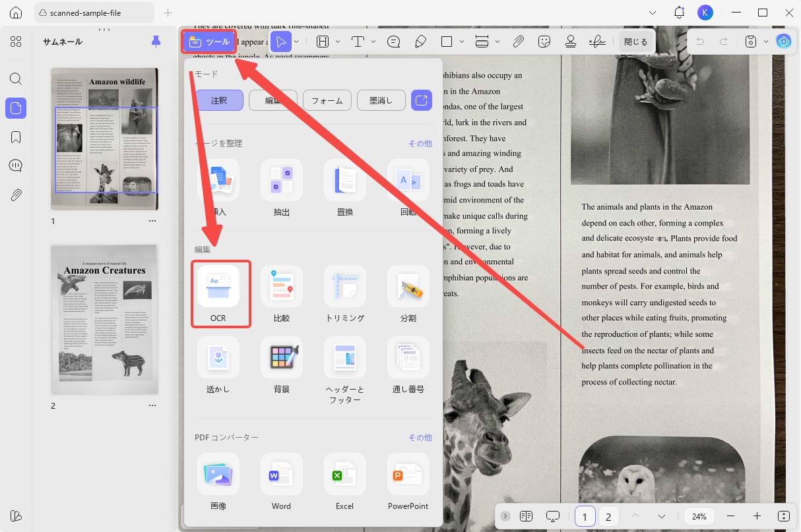Image resolution: width=801 pixels, height=532 pixels.
Task: Click the next page down arrow
Action: (x=662, y=516)
